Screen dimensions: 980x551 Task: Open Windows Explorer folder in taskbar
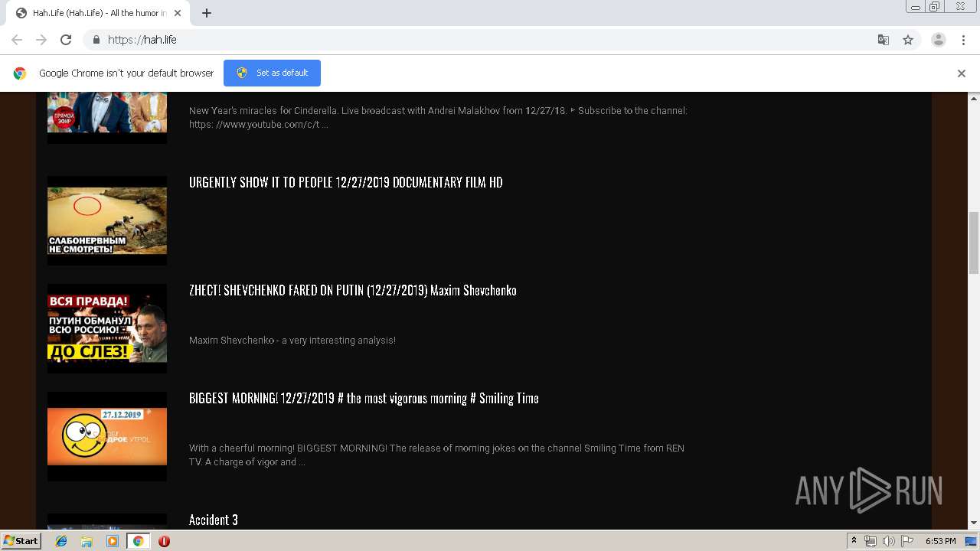87,541
